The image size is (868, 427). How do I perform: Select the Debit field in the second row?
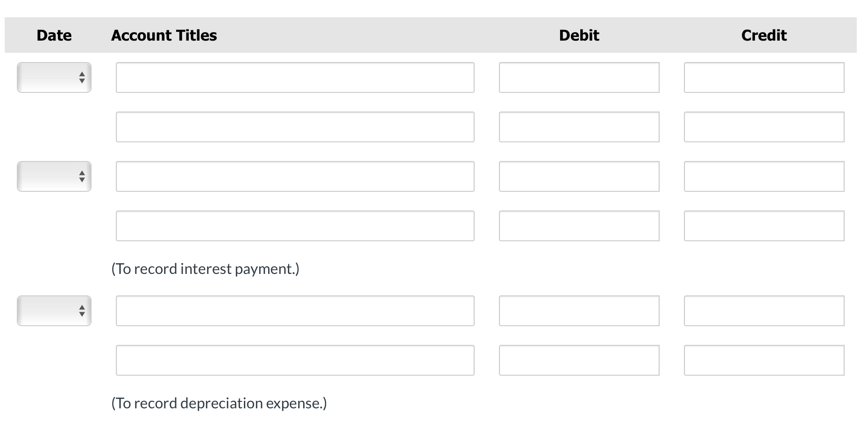point(579,126)
